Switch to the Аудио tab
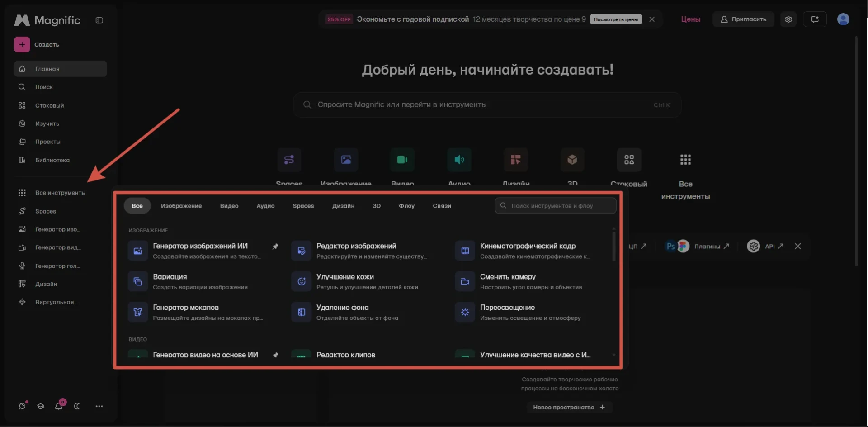This screenshot has width=868, height=427. pos(265,206)
